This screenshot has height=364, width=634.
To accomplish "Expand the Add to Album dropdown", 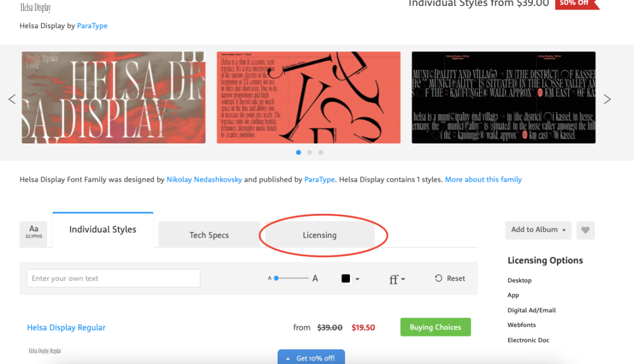I will [x=538, y=230].
